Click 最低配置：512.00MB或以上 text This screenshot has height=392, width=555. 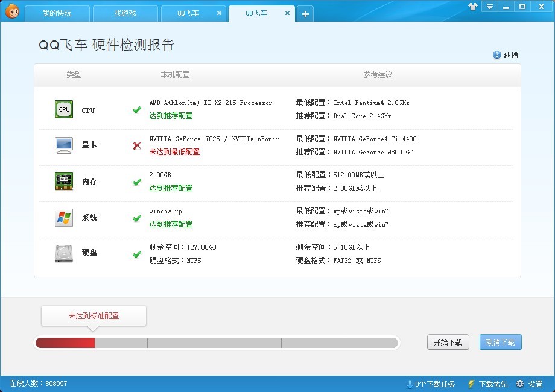click(x=340, y=175)
